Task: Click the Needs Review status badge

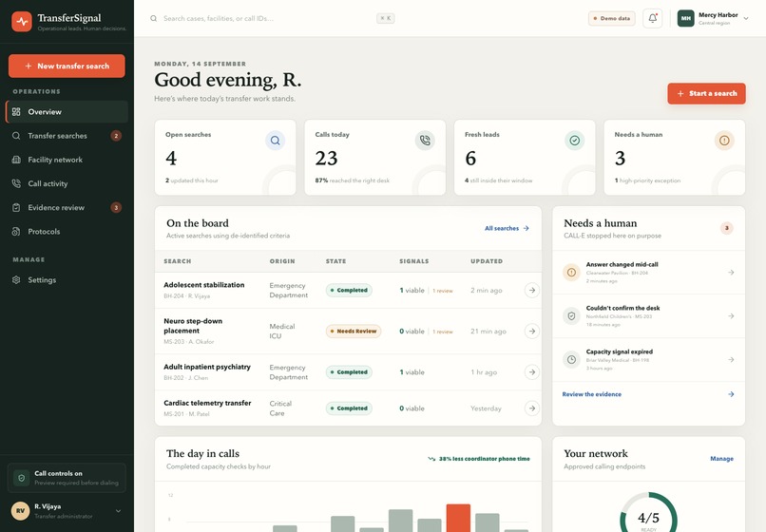Action: pos(354,332)
